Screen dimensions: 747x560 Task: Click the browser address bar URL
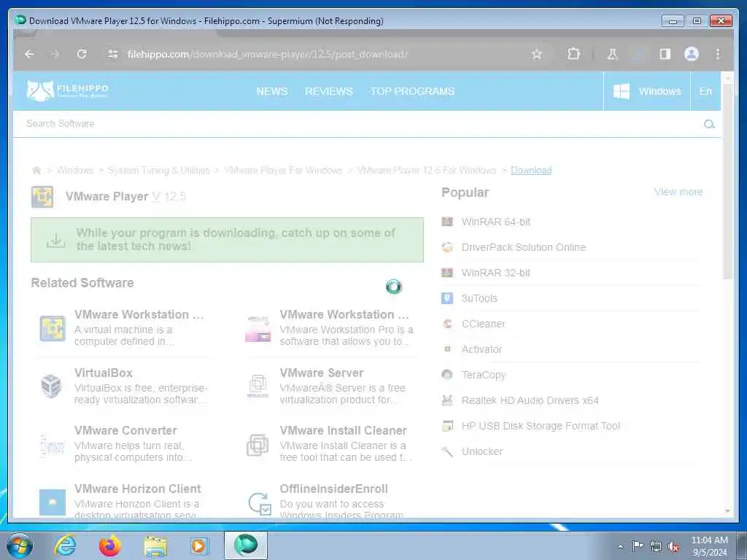coord(267,54)
